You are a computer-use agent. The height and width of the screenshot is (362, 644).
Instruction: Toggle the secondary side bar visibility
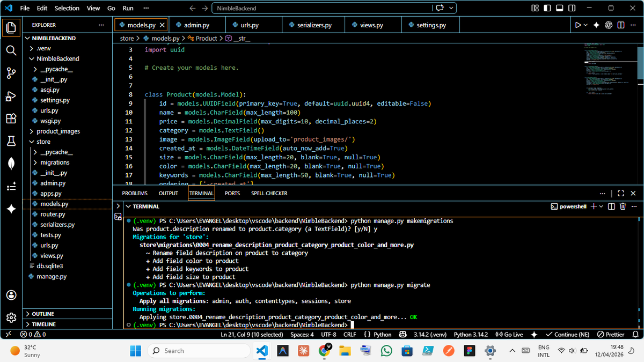coord(571,8)
